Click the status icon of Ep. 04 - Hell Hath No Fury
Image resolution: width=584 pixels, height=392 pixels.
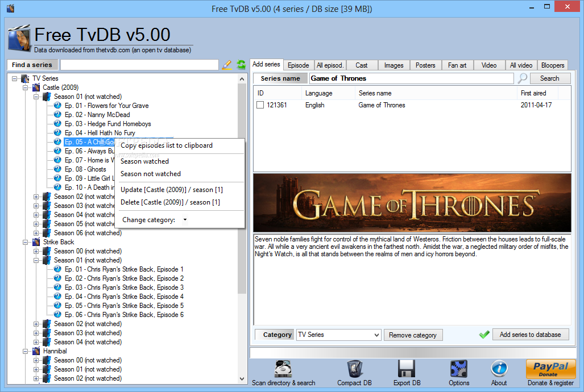click(57, 132)
